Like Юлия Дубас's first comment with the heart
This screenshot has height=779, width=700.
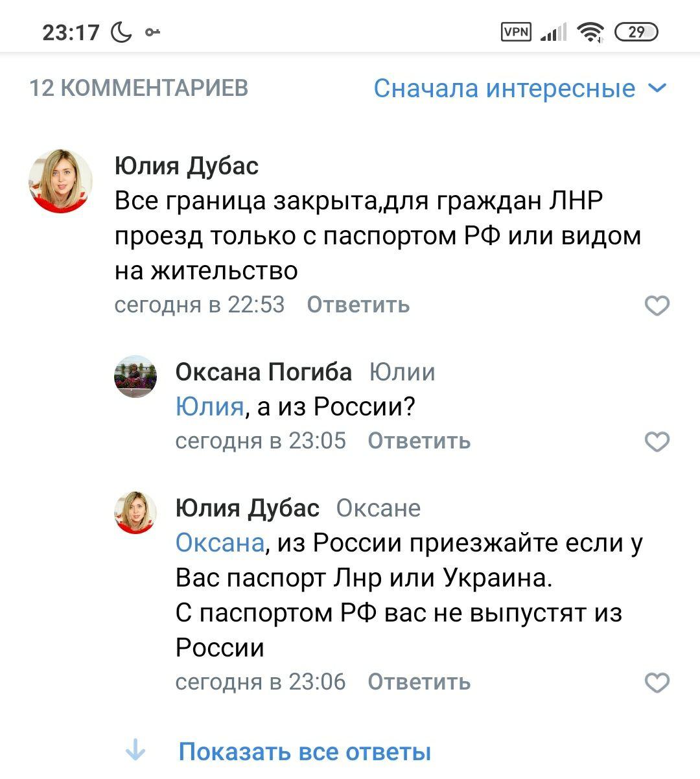(x=657, y=305)
